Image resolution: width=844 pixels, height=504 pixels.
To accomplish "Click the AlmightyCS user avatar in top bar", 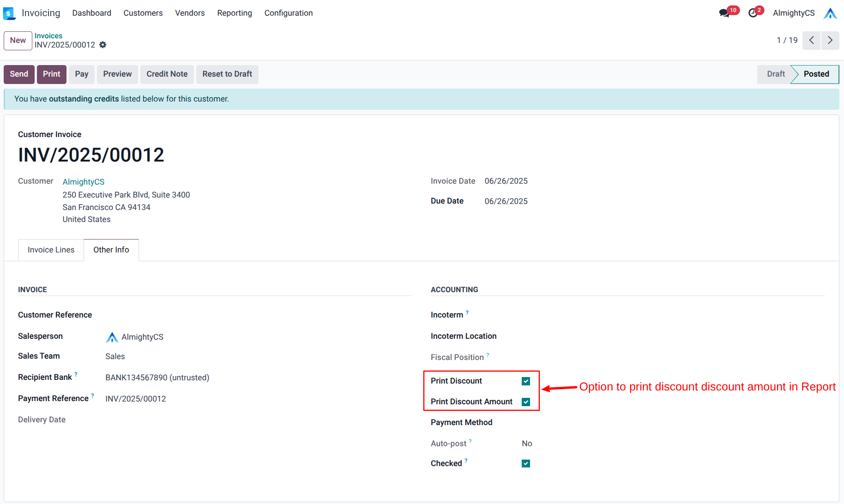I will click(830, 13).
